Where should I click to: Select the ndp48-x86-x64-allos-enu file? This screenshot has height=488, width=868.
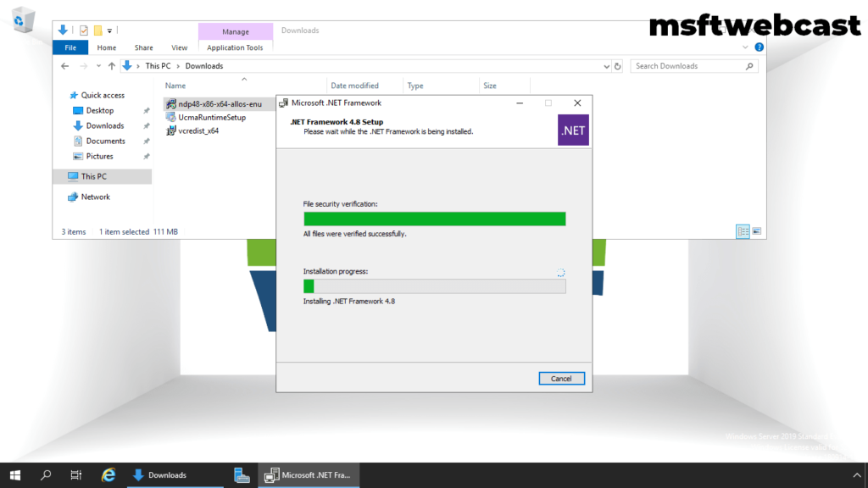220,104
